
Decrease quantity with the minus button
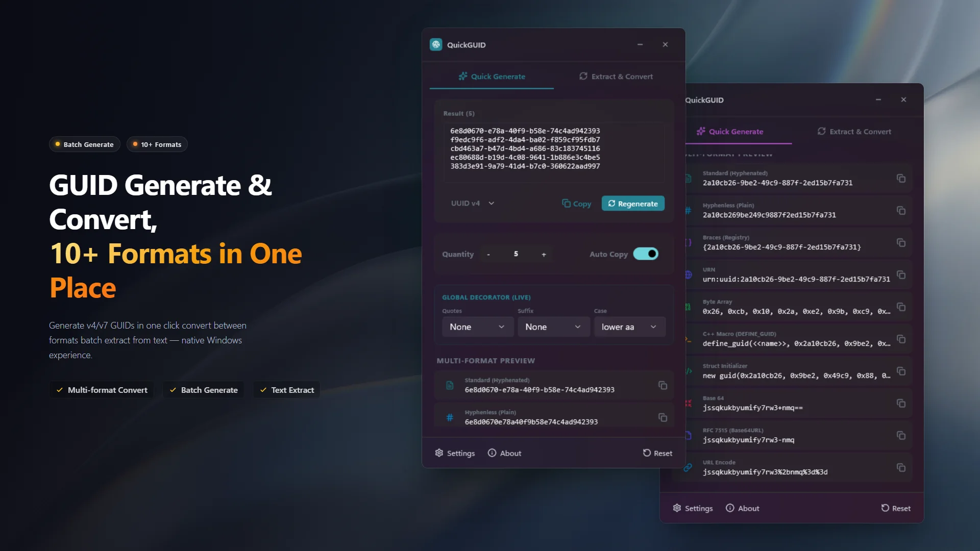(488, 254)
